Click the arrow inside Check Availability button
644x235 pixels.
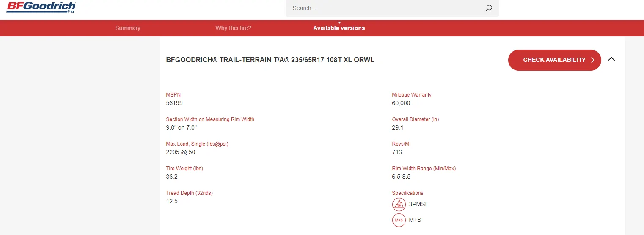[593, 60]
